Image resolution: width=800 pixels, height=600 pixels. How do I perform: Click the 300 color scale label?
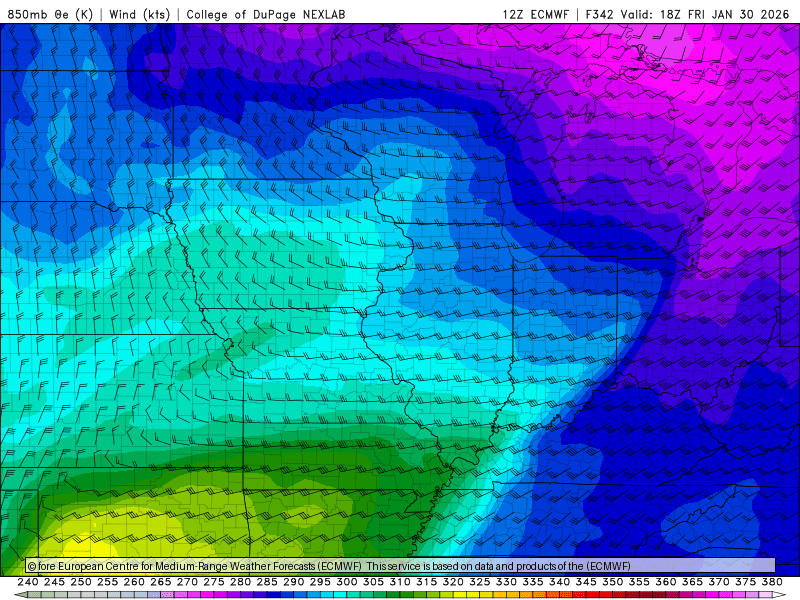pos(346,582)
